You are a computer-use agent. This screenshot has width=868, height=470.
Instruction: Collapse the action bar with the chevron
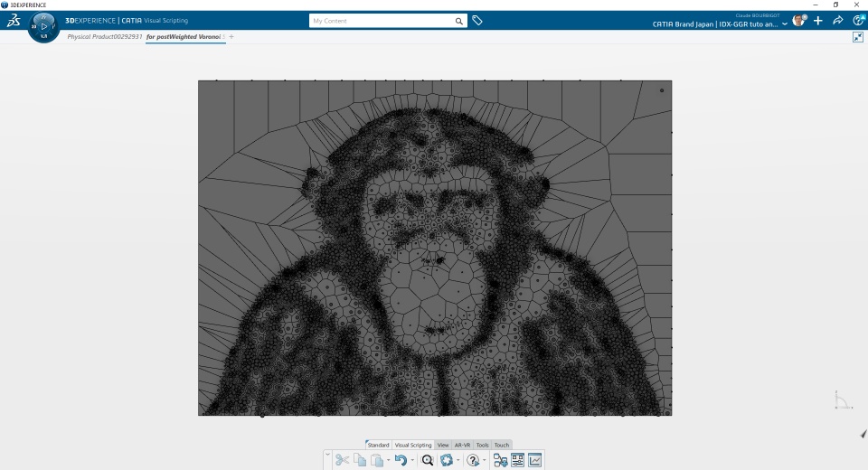[327, 455]
